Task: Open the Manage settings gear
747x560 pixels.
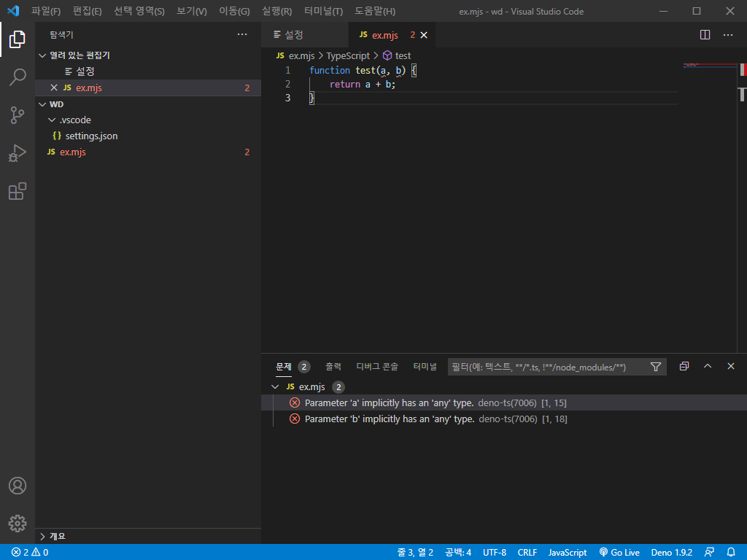Action: pyautogui.click(x=18, y=524)
